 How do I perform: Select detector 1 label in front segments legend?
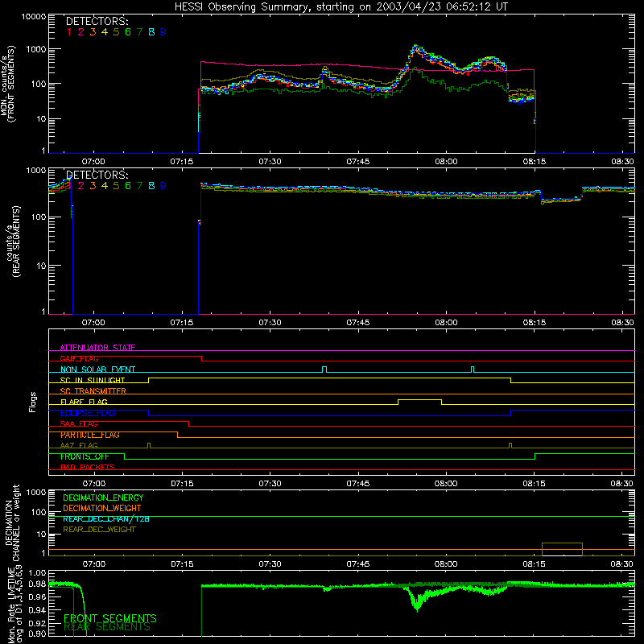tap(69, 32)
